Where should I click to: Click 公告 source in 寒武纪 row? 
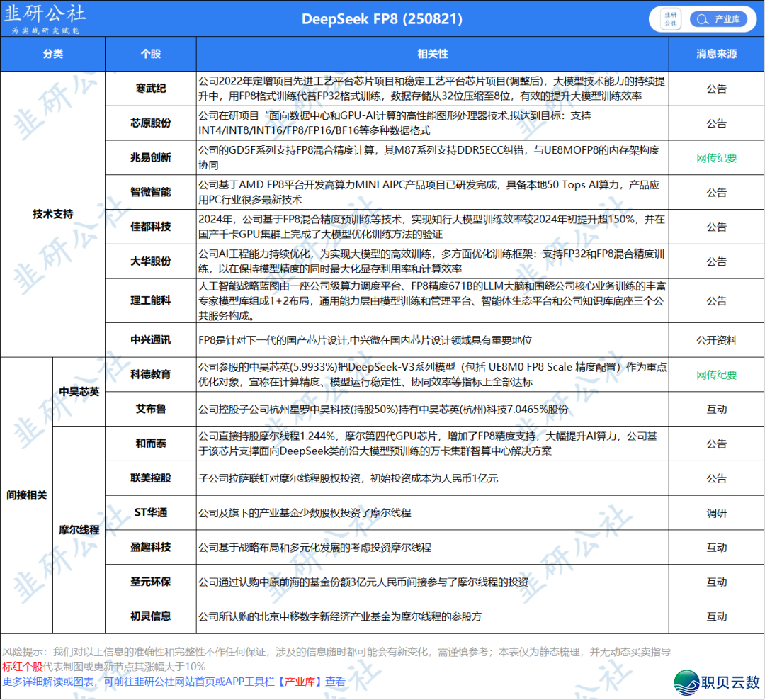pos(716,89)
